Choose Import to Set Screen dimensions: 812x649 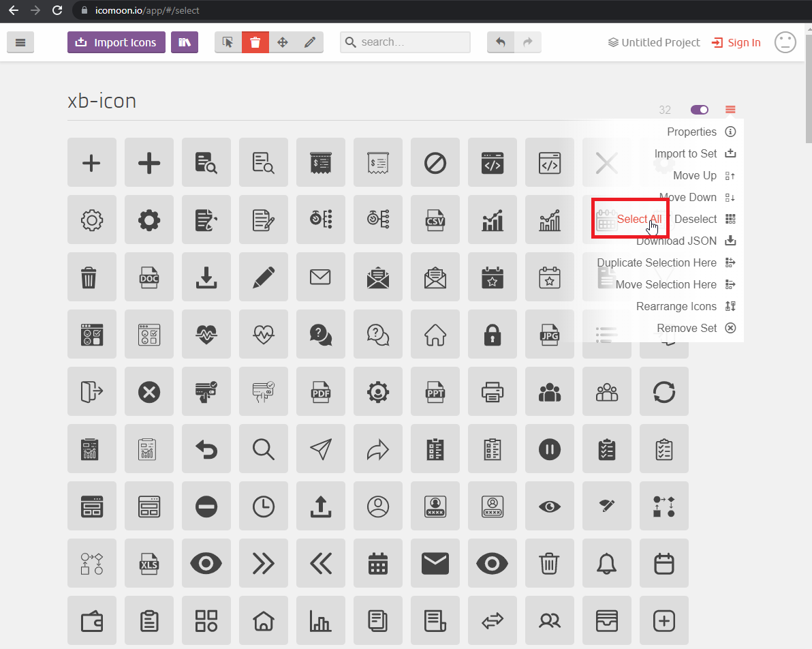click(x=695, y=153)
